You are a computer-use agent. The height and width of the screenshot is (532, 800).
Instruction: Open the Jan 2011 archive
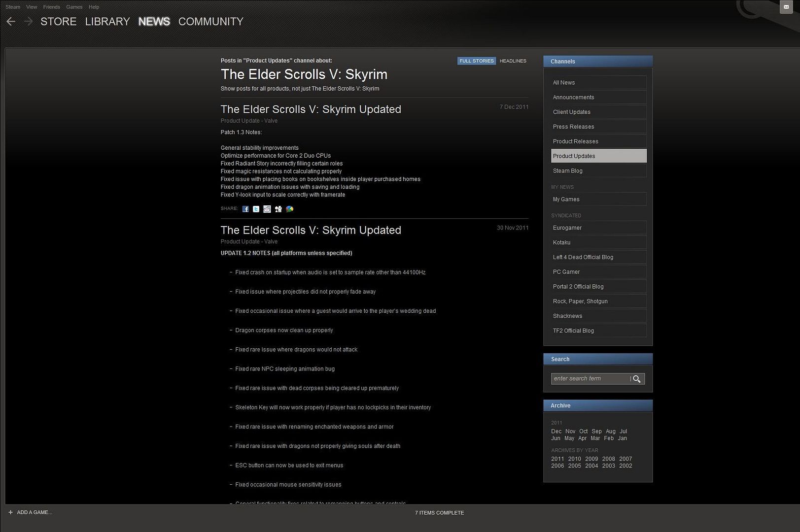coord(623,438)
